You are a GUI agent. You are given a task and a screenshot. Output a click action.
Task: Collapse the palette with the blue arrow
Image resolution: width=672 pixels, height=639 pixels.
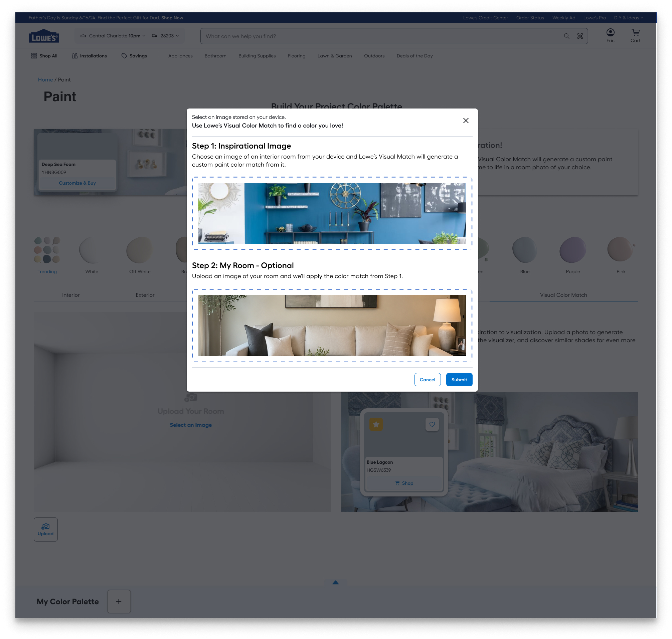click(x=335, y=583)
